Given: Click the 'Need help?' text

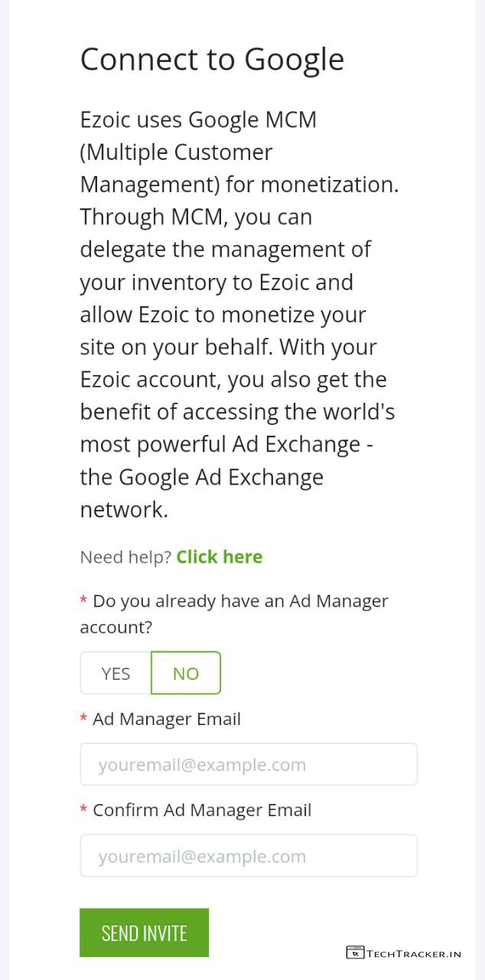Looking at the screenshot, I should [125, 557].
